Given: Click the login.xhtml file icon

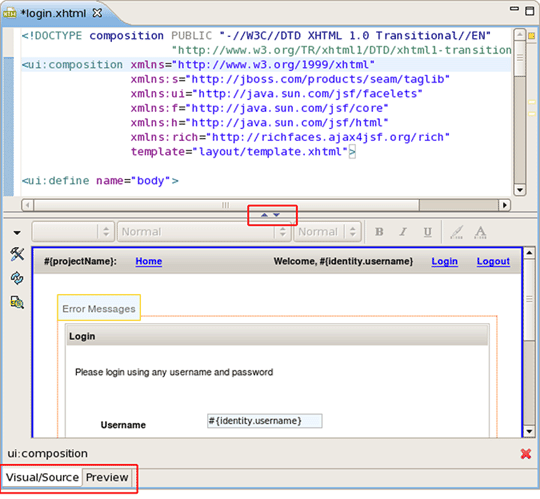Looking at the screenshot, I should point(10,13).
